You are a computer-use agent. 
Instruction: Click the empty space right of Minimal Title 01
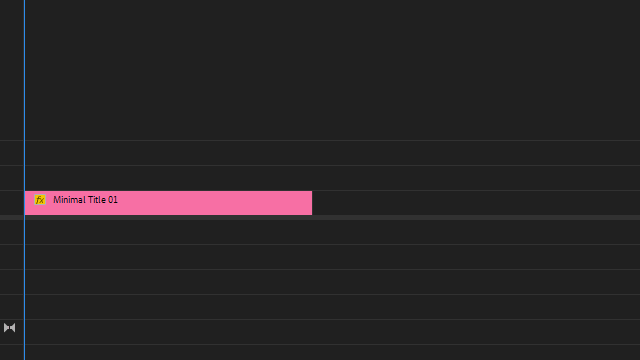pyautogui.click(x=476, y=203)
